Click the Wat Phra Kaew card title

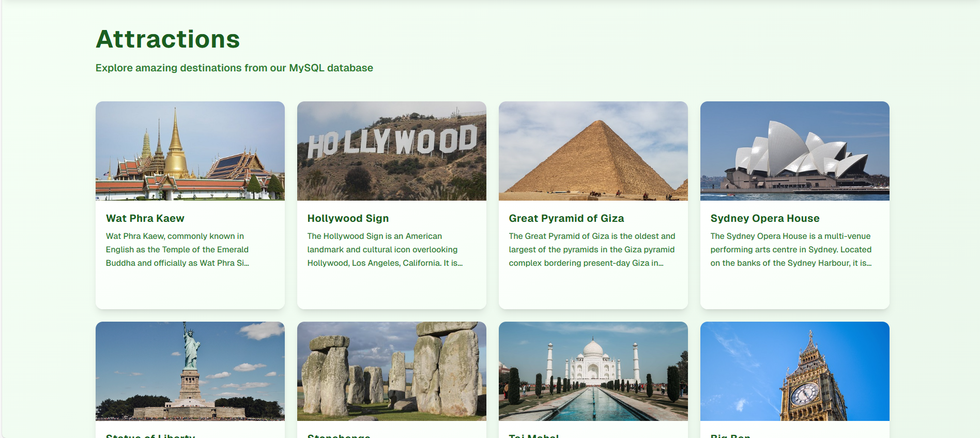145,218
